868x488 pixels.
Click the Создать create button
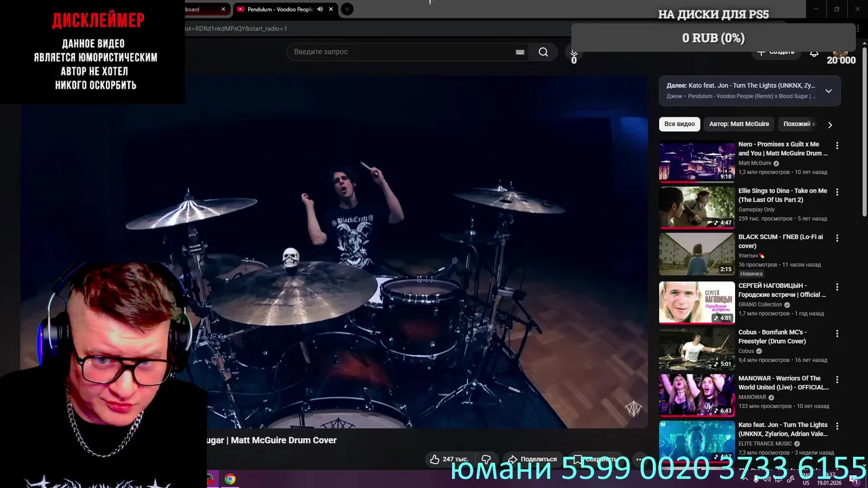pyautogui.click(x=775, y=52)
